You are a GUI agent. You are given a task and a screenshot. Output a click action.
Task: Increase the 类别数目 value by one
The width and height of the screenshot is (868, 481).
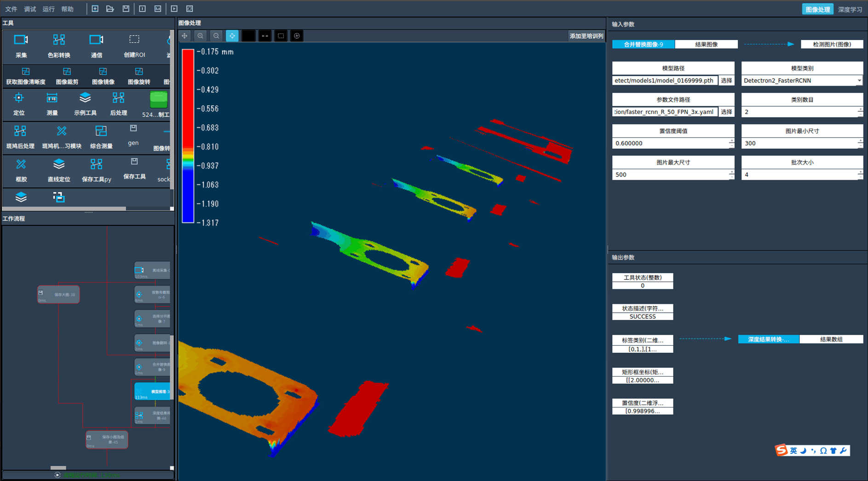tap(860, 109)
